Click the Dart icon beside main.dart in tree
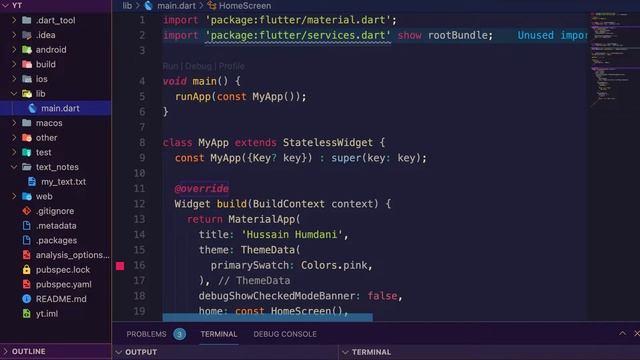This screenshot has width=640, height=360. tap(33, 108)
